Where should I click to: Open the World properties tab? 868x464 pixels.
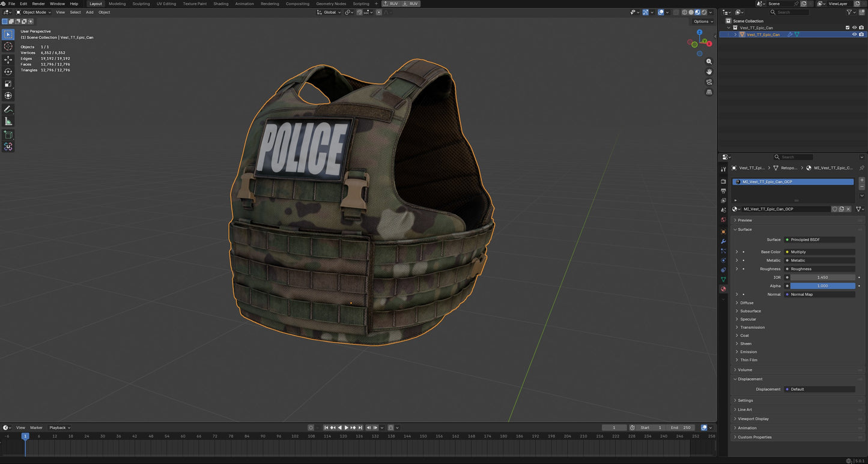723,220
